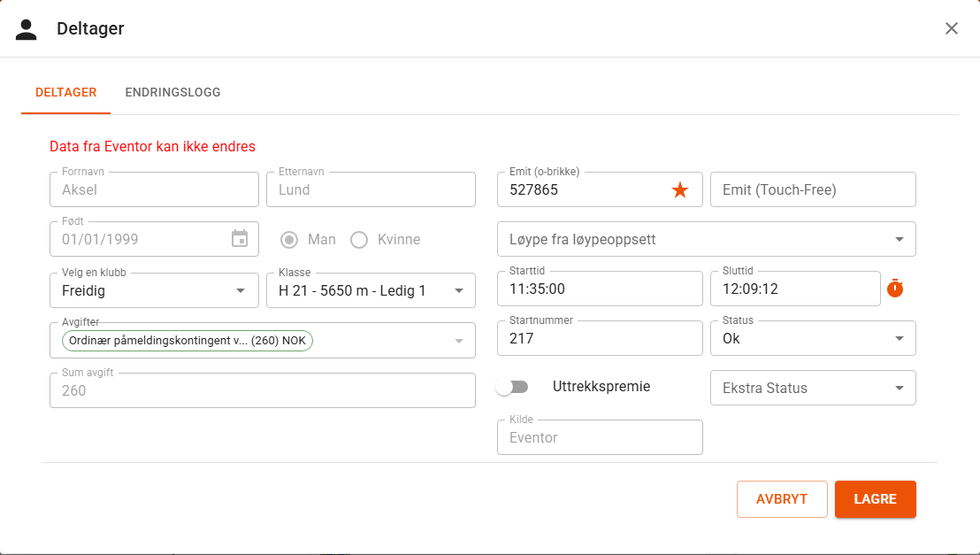Expand the Status dropdown showing Ok
The height and width of the screenshot is (555, 980).
pos(813,338)
